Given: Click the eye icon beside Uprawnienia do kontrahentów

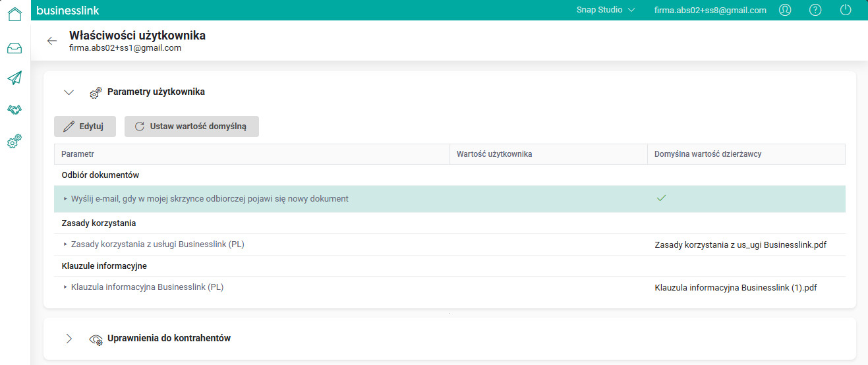Looking at the screenshot, I should pos(96,339).
